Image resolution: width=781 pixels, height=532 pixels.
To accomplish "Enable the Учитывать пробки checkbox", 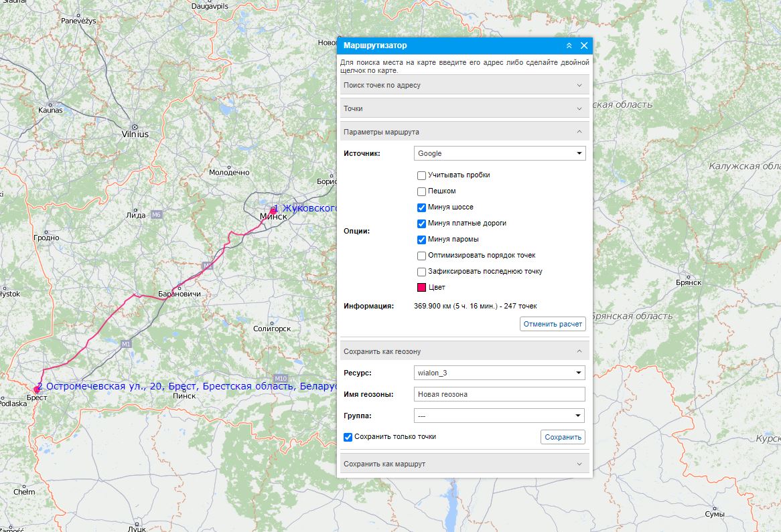I will click(421, 175).
